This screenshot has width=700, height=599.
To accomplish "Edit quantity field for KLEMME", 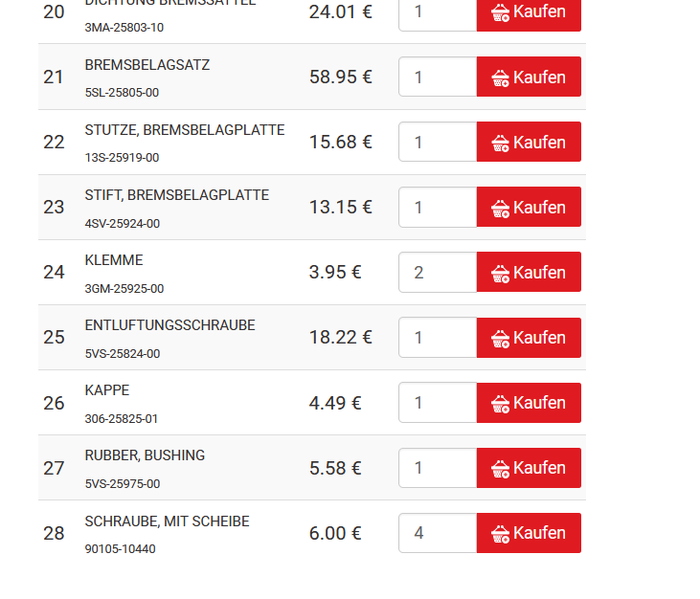I will (438, 273).
